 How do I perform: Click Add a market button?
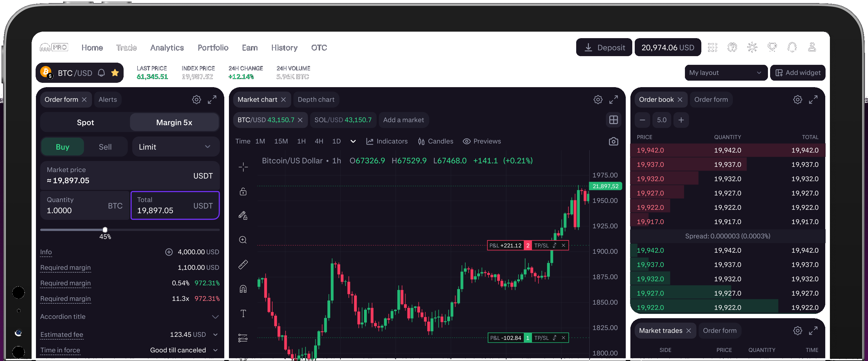pos(404,120)
